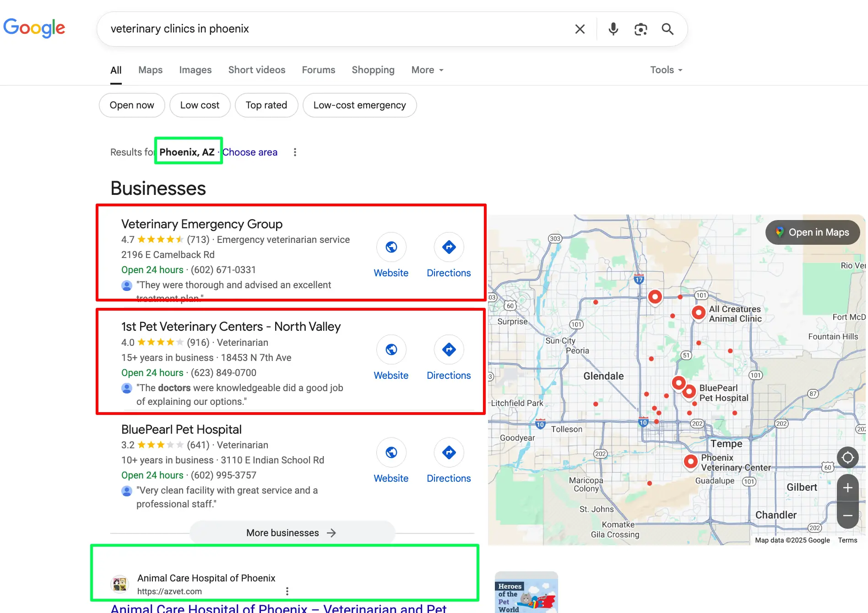This screenshot has width=868, height=613.
Task: Open Animal Care Hospital of Phoenix result link
Action: (278, 608)
